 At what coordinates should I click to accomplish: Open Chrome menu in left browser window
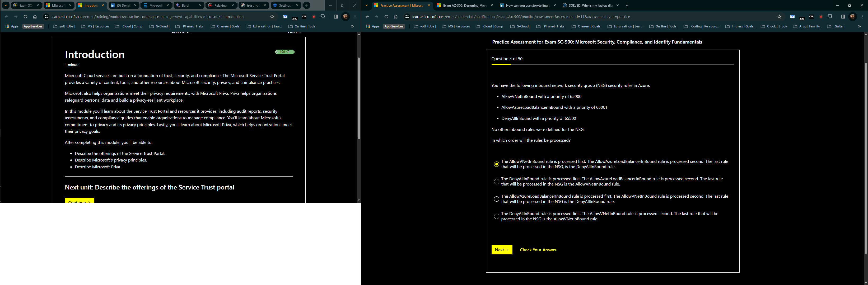[355, 16]
